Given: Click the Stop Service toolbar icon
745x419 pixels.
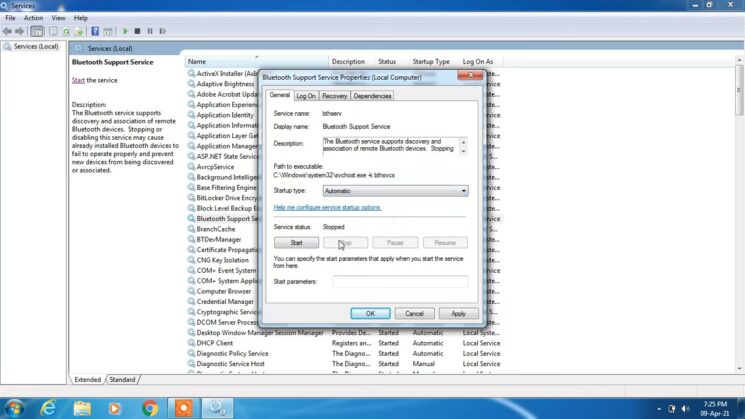Looking at the screenshot, I should click(138, 31).
